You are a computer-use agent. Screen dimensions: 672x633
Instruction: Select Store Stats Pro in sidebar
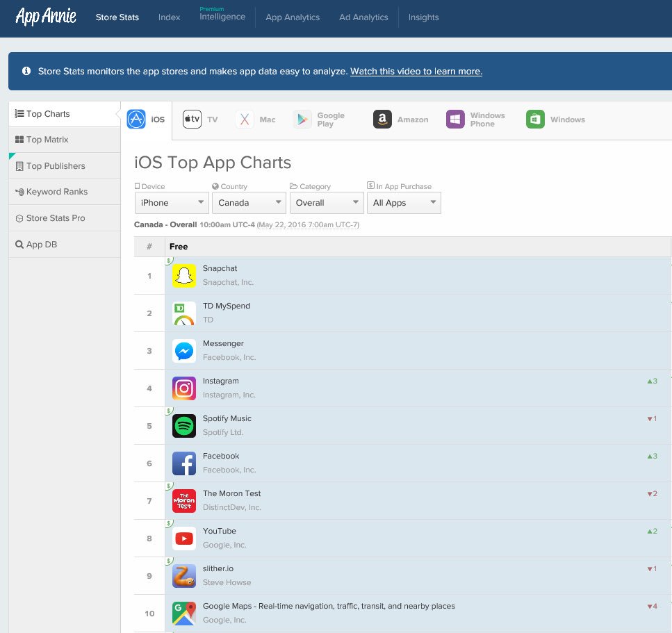coord(65,218)
